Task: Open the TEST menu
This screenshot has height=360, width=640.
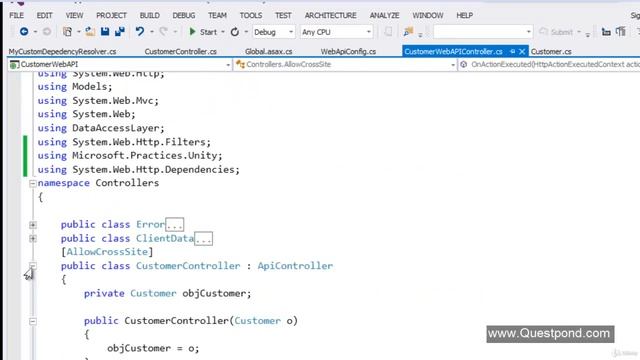Action: coord(283,16)
